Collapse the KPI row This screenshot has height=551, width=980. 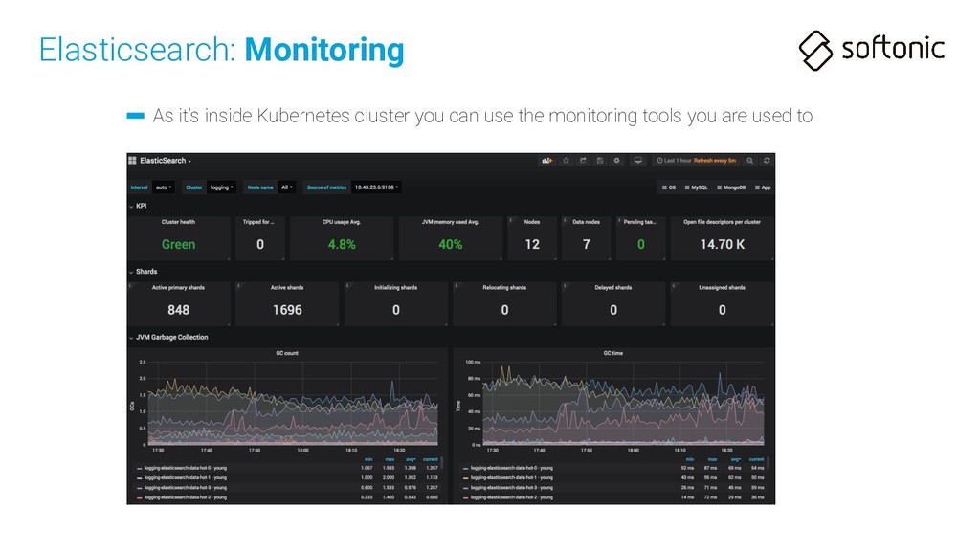pyautogui.click(x=138, y=207)
